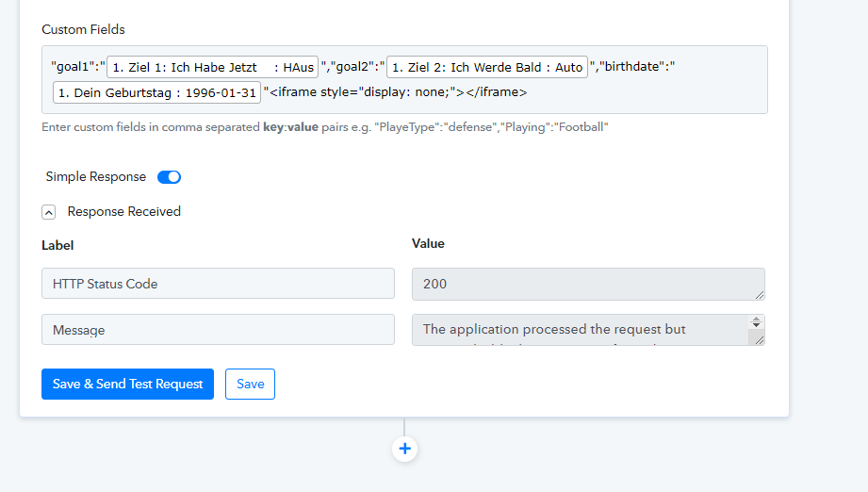
Task: Toggle the Simple Response switch
Action: click(x=169, y=177)
